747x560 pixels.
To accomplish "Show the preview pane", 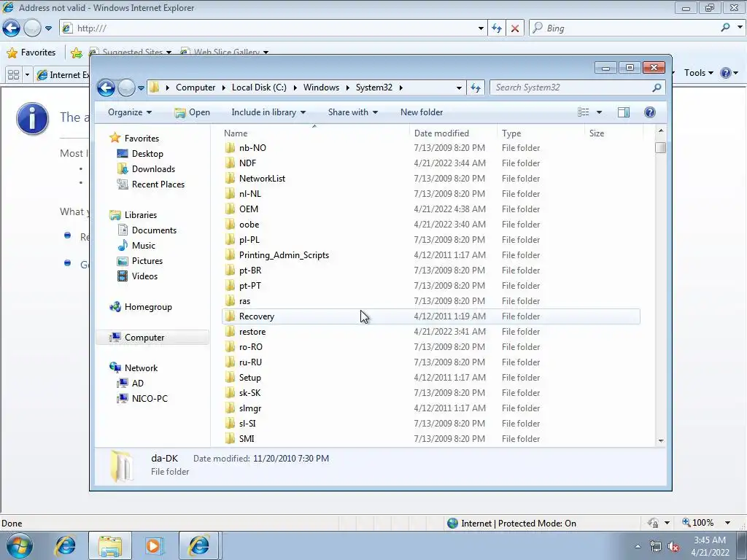I will coord(623,112).
